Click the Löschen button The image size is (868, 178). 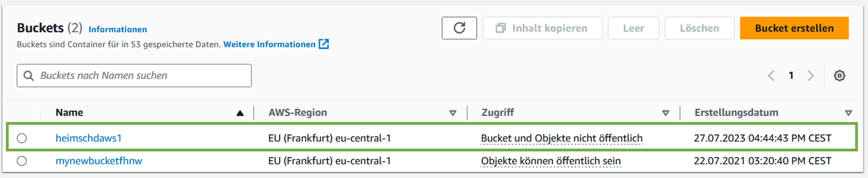699,28
